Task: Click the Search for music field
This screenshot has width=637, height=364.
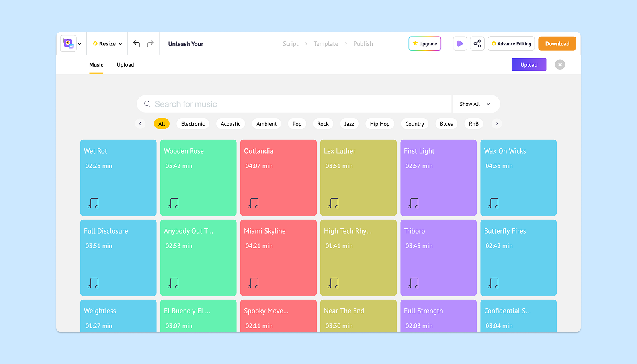Action: click(x=295, y=104)
